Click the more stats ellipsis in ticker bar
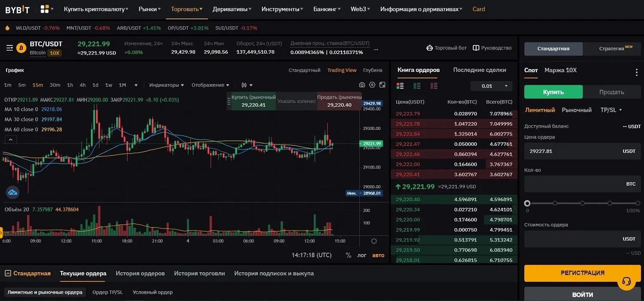 click(x=376, y=50)
